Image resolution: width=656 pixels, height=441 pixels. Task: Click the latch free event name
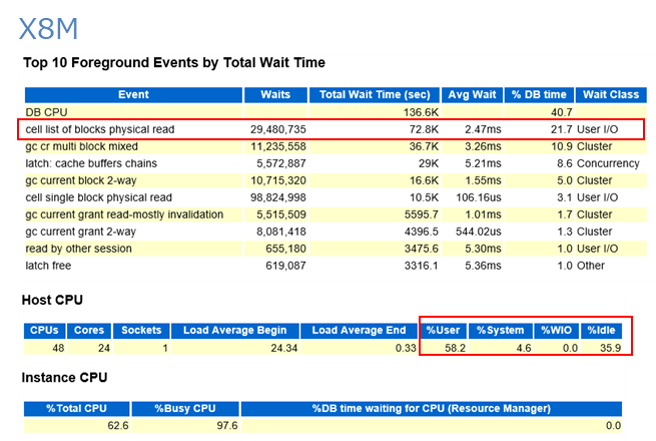click(50, 266)
